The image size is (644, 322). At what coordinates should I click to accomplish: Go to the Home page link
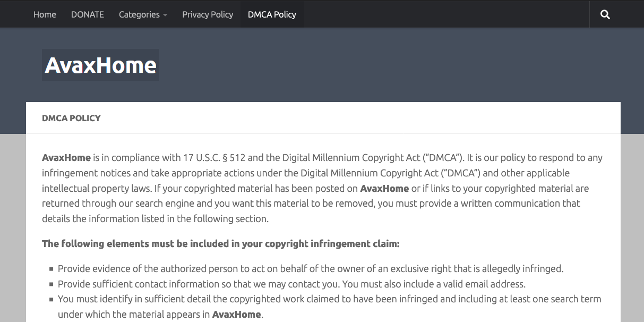coord(45,14)
